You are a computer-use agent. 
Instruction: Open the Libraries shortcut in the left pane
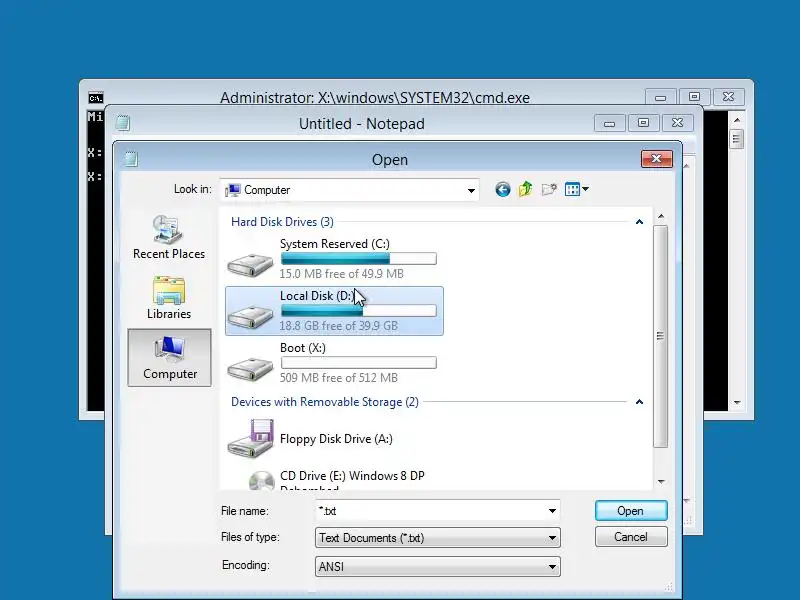169,298
